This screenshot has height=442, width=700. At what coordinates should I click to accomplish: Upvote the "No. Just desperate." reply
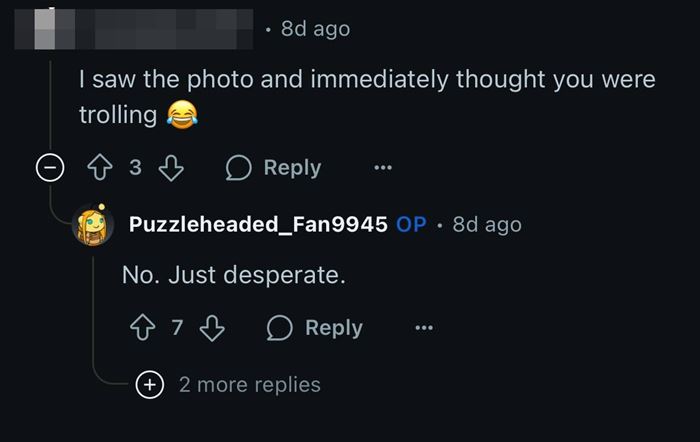click(x=142, y=328)
